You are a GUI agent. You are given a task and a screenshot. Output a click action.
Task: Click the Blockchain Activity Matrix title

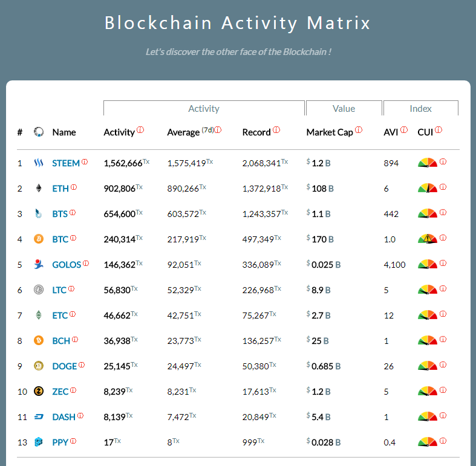(237, 23)
